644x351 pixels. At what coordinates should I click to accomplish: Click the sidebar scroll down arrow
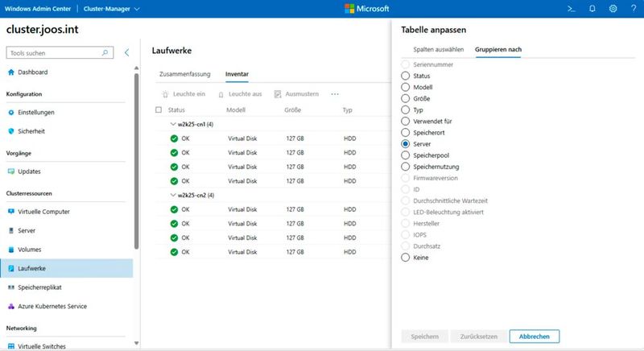[136, 343]
